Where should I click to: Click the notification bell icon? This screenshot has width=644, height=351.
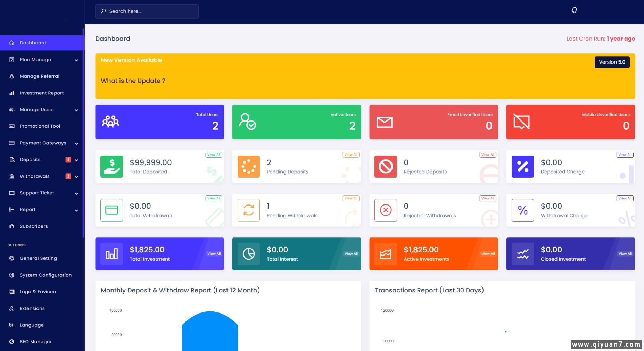(x=574, y=10)
